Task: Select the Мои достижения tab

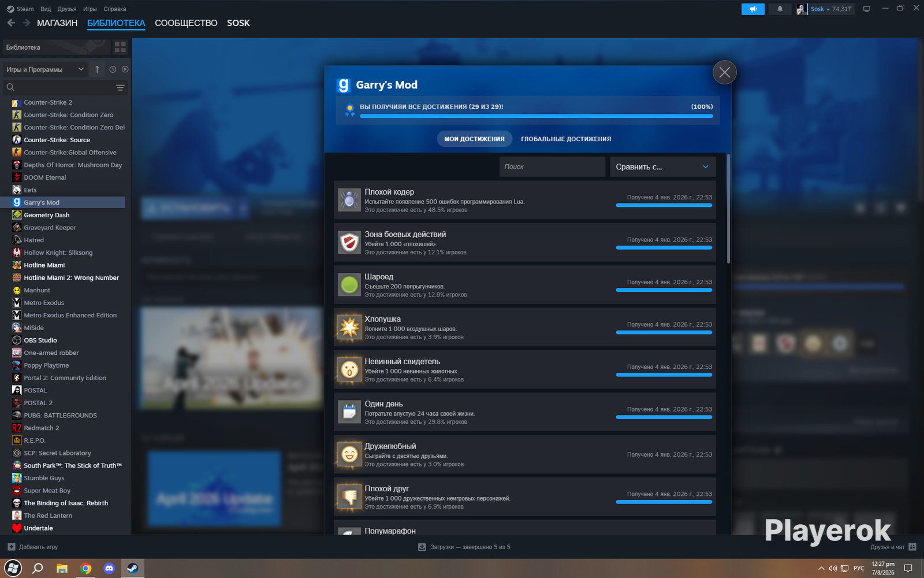Action: tap(474, 139)
